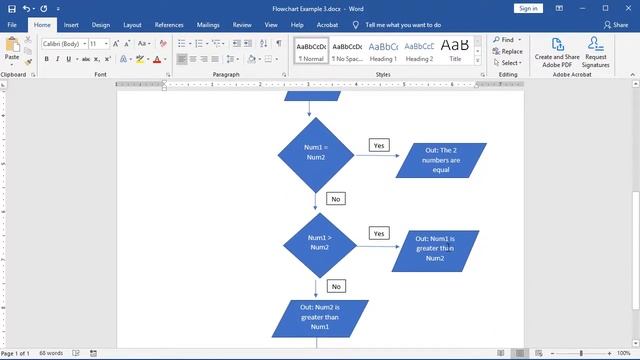Screen dimensions: 640x360
Task: Apply the red Font Color
Action: point(157,60)
